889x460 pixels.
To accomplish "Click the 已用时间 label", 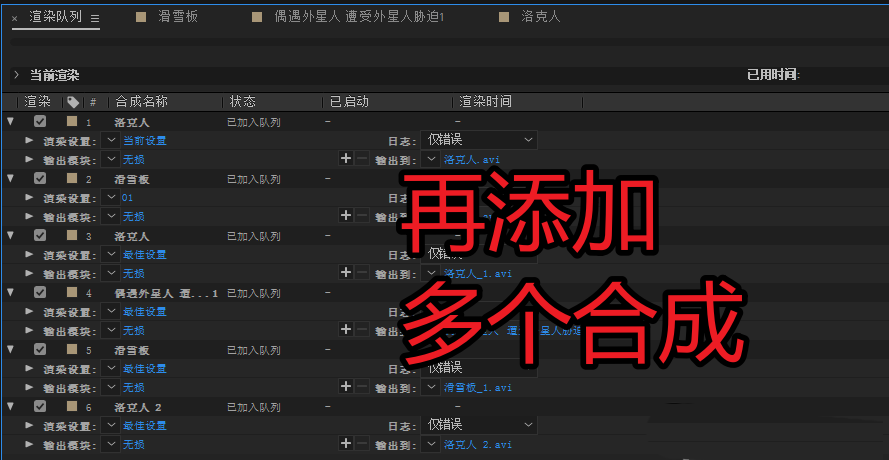I will 773,75.
